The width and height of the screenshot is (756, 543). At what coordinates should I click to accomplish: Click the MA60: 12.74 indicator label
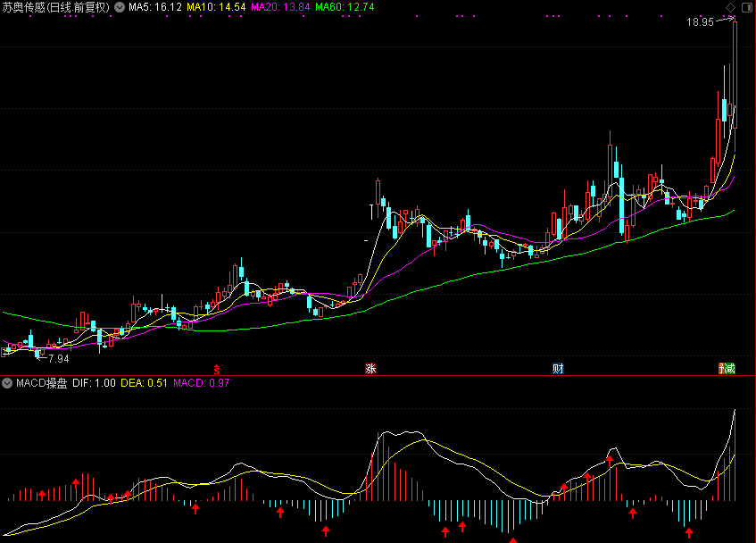[345, 7]
